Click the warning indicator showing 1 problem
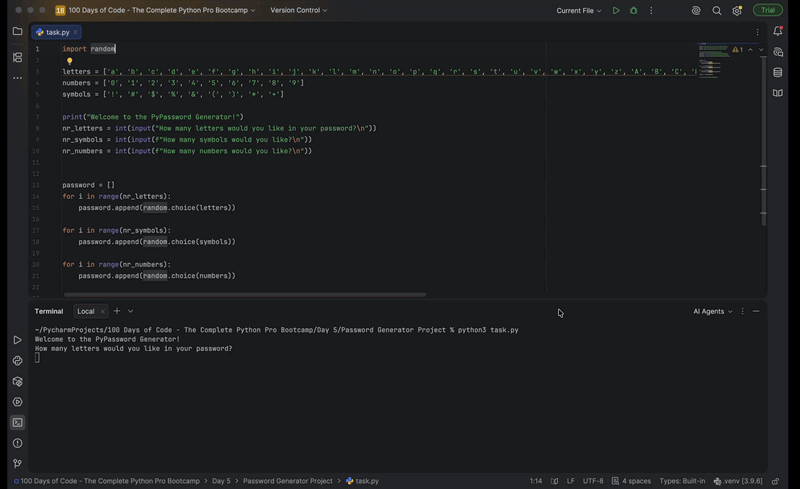This screenshot has width=800, height=489. [737, 50]
